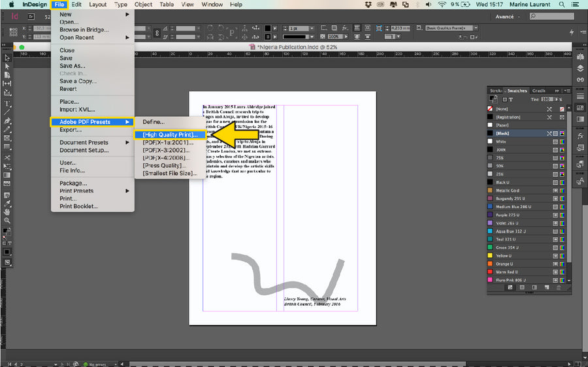The width and height of the screenshot is (588, 367).
Task: Select the Warm Red U swatch
Action: (527, 272)
